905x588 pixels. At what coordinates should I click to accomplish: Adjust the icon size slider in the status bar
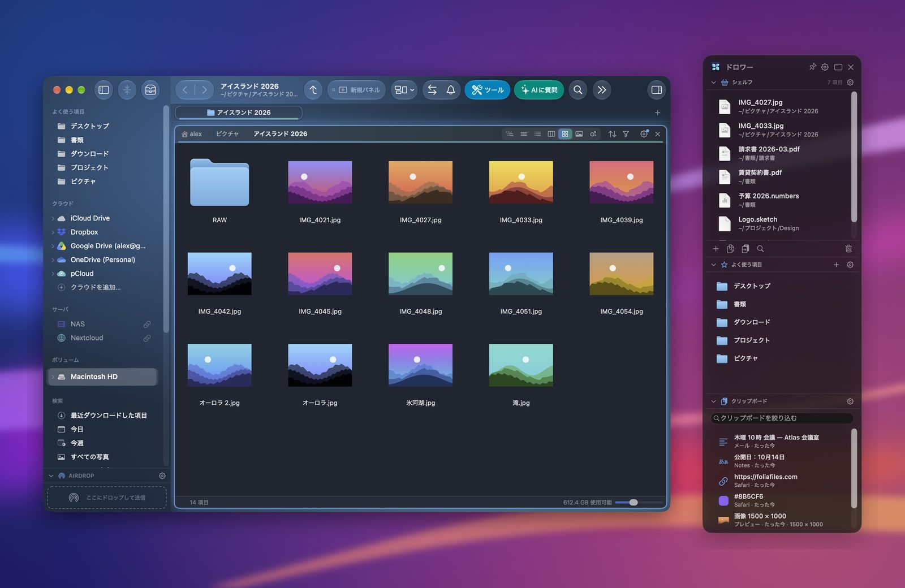tap(633, 502)
